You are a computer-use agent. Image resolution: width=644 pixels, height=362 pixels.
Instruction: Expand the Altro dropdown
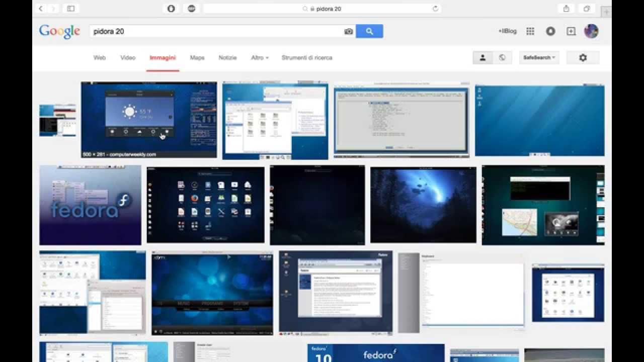pyautogui.click(x=260, y=58)
